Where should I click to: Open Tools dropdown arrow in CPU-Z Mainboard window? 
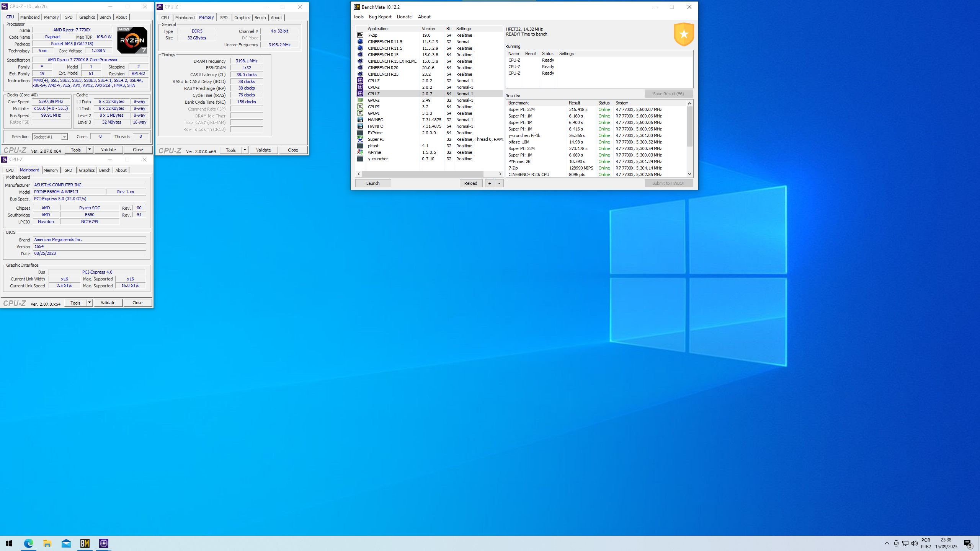90,303
